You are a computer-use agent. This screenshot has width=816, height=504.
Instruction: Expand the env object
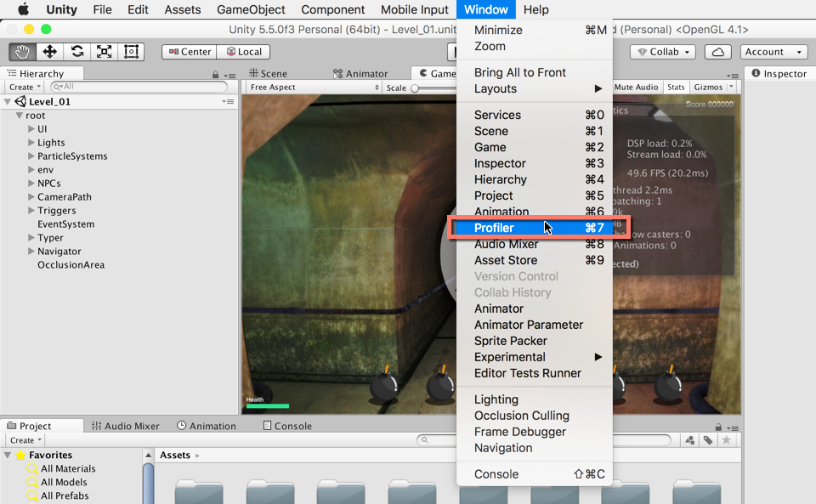tap(31, 169)
